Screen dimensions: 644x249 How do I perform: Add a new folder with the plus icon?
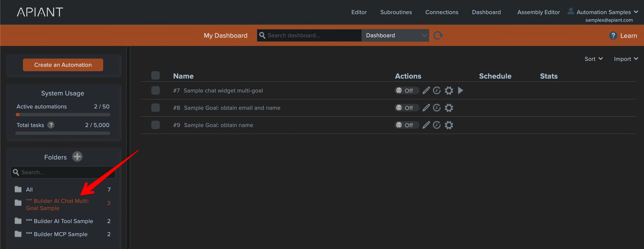(77, 157)
